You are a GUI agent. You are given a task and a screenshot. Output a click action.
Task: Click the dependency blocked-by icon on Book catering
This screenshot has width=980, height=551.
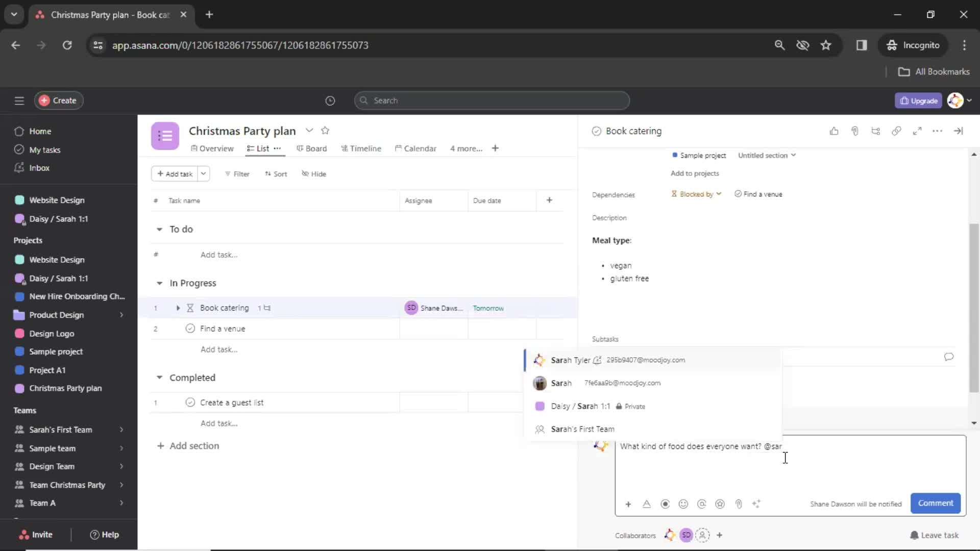[x=674, y=194]
